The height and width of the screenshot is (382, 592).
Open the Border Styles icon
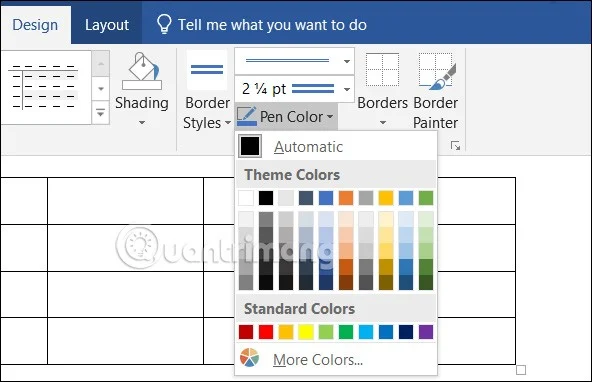[x=207, y=70]
